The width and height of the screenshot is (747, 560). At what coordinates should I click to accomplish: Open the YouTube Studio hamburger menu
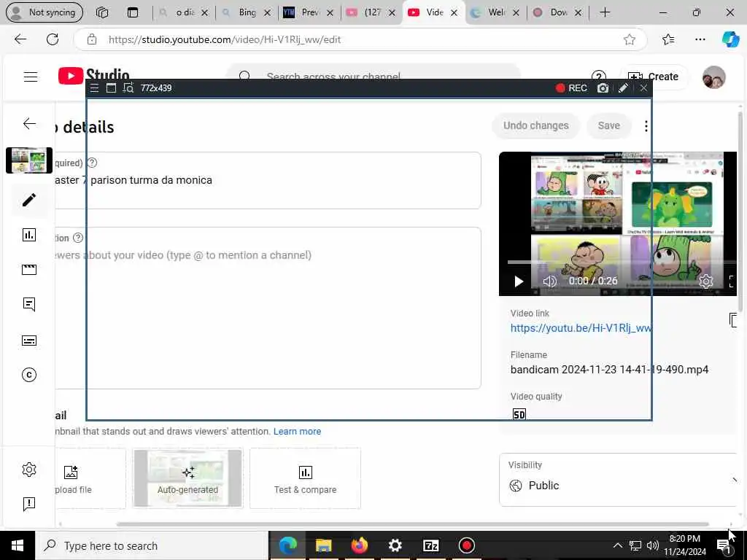[x=31, y=77]
